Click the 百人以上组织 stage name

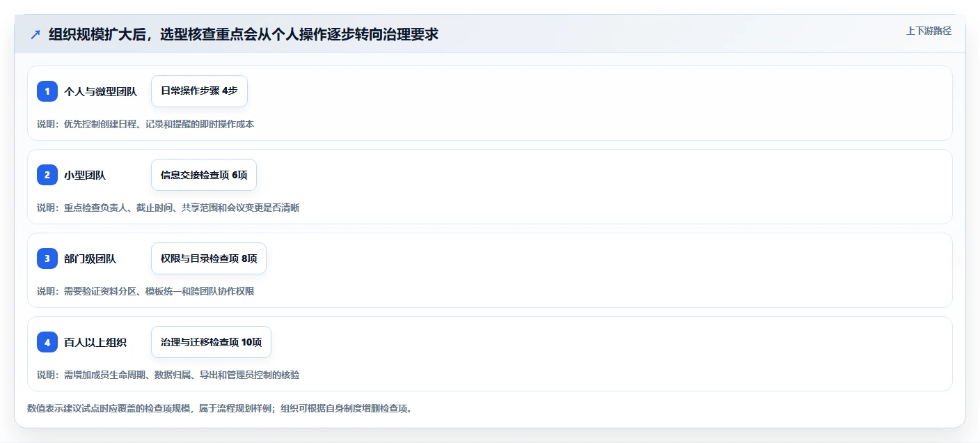[95, 342]
